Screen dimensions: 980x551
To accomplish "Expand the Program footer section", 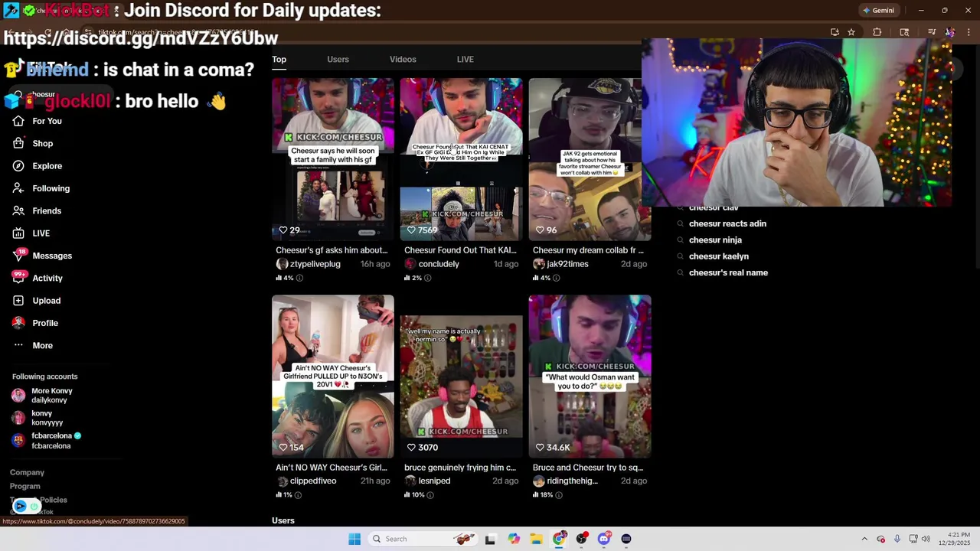I will pos(25,487).
